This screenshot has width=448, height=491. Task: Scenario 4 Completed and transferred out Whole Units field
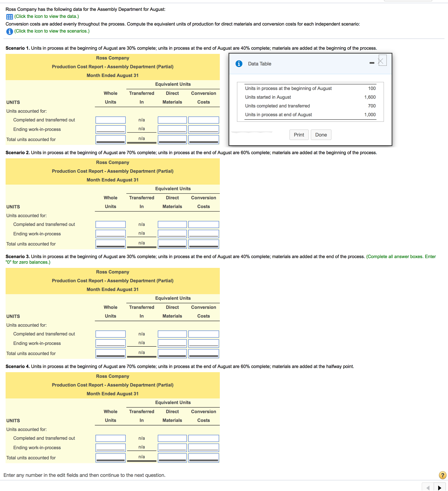[111, 438]
